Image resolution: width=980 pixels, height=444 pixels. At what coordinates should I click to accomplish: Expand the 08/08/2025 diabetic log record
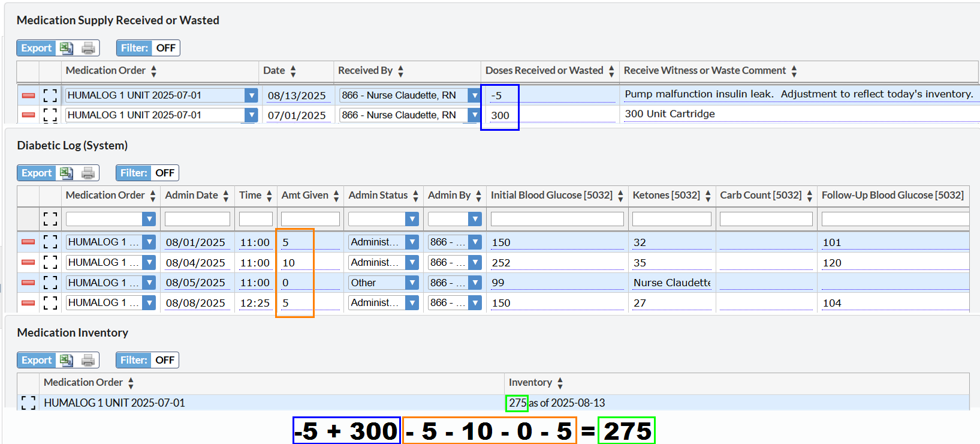point(50,302)
